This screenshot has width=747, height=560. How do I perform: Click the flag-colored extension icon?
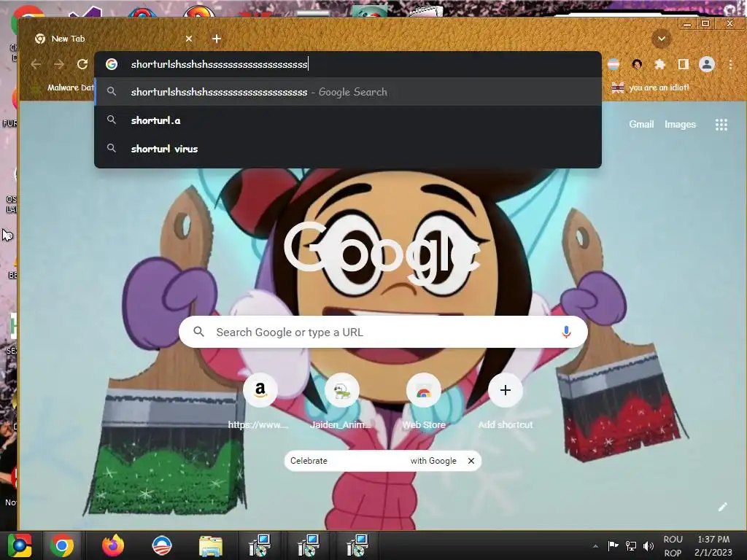tap(614, 64)
